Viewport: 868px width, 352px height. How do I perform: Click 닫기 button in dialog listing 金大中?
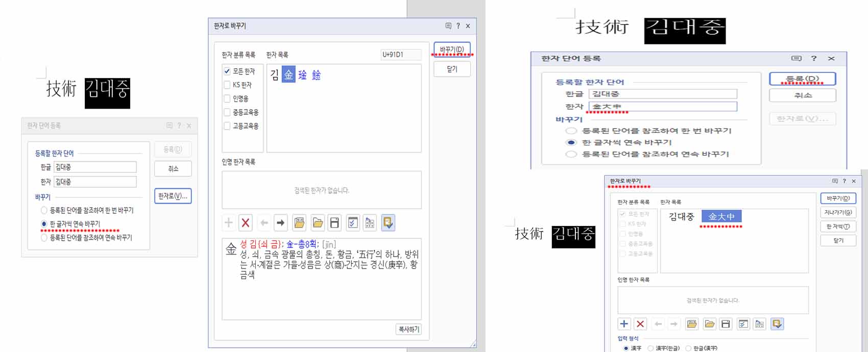pyautogui.click(x=838, y=240)
